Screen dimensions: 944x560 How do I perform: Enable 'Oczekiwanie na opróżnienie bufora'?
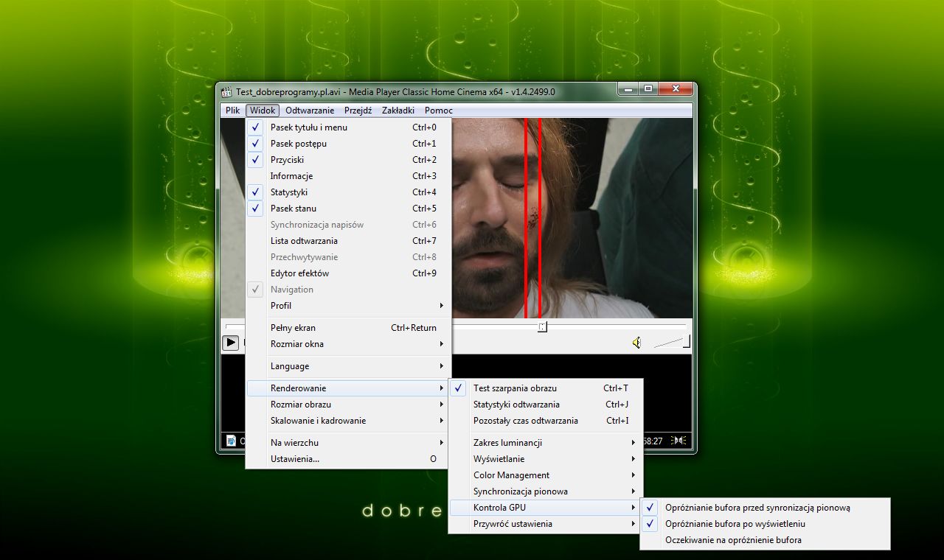point(765,540)
